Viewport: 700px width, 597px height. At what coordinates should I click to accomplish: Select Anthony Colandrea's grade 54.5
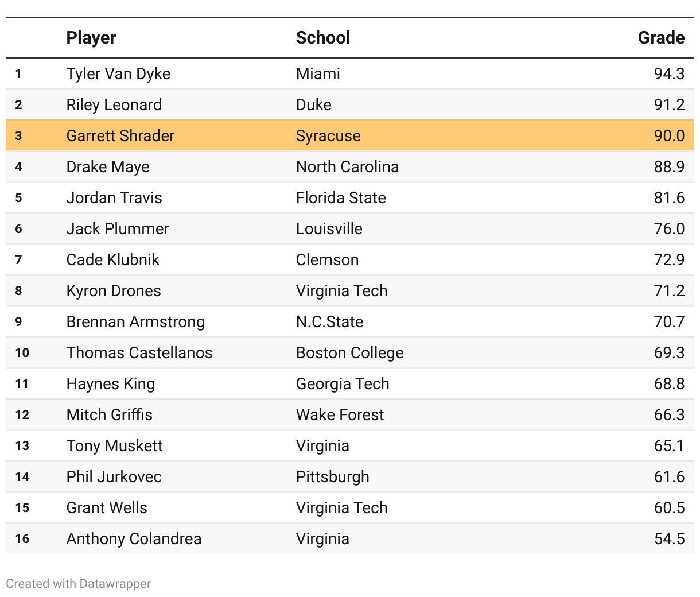pos(669,539)
